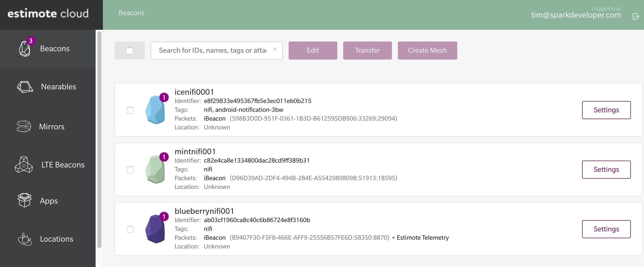
Task: Open Settings for blueberrynifi001
Action: click(606, 229)
